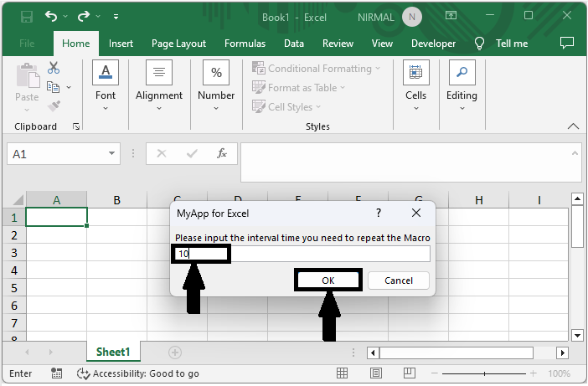The height and width of the screenshot is (386, 588).
Task: Collapse the ribbon with chevron arrow
Action: [573, 126]
